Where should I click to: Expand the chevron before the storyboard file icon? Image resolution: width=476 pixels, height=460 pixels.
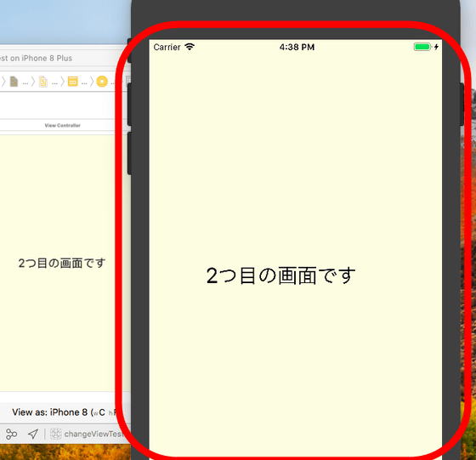33,82
